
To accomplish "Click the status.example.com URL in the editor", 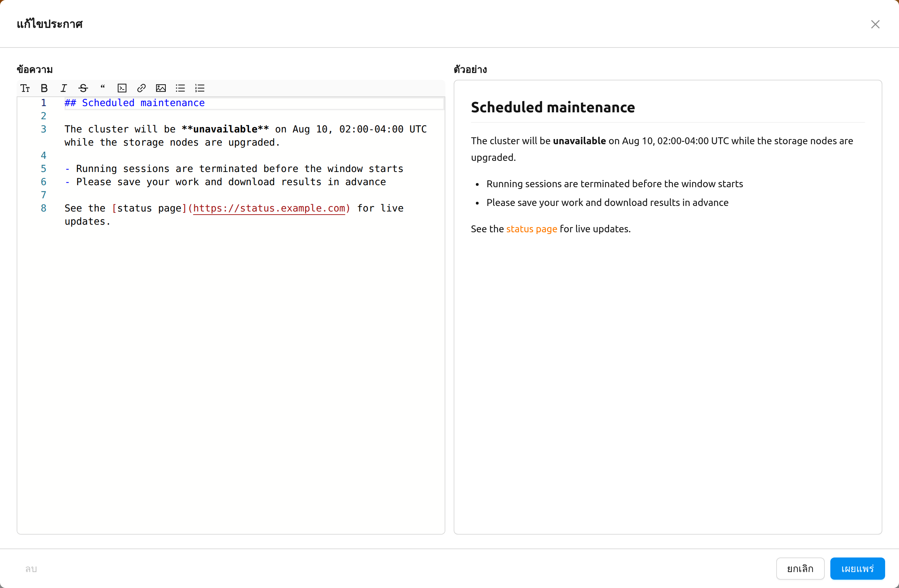I will pos(269,208).
